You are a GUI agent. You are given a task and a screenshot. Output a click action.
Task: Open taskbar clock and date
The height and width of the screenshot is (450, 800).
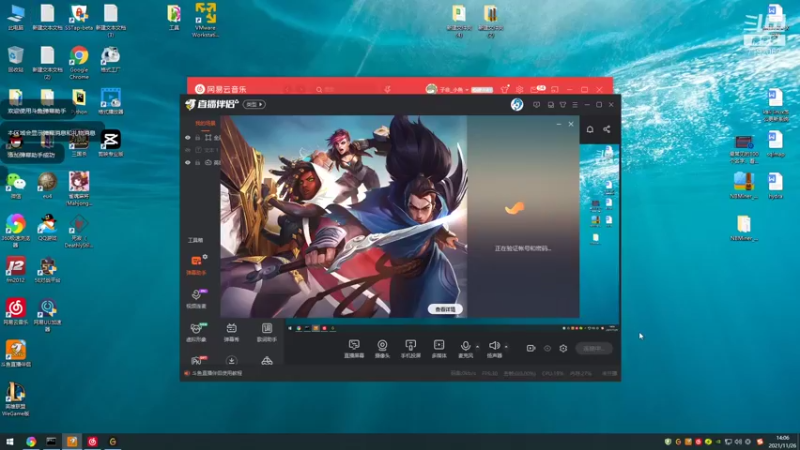pyautogui.click(x=783, y=441)
